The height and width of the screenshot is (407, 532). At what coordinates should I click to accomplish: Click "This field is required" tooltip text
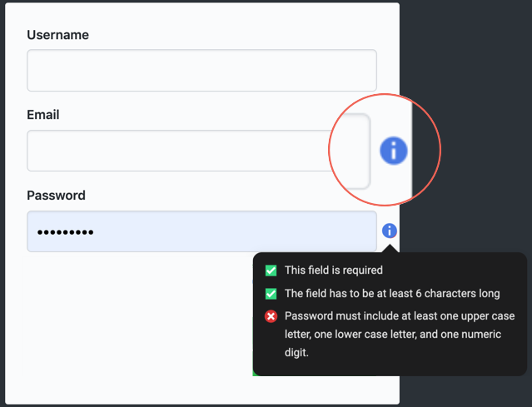coord(334,271)
